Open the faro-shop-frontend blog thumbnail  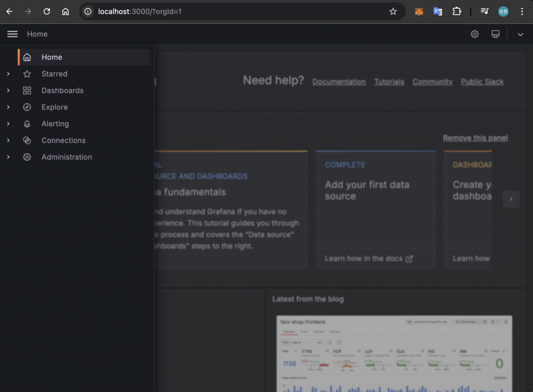point(395,353)
